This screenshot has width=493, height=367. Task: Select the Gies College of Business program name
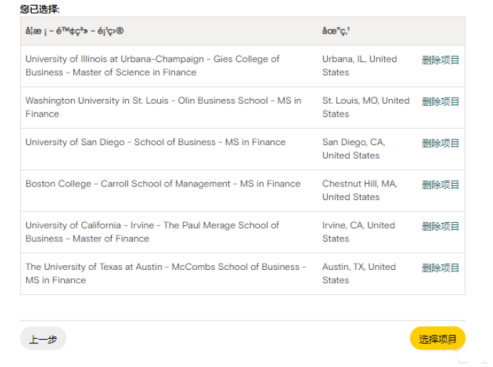152,66
